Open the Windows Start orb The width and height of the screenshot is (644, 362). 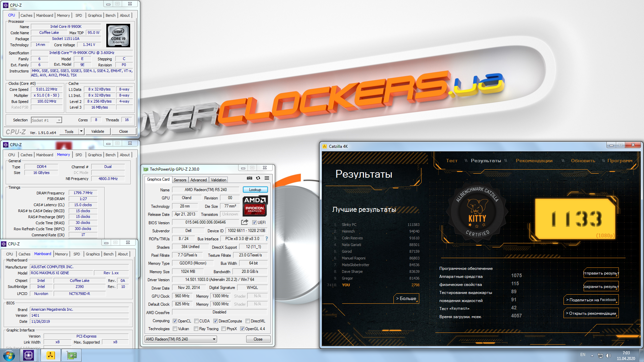[x=9, y=355]
